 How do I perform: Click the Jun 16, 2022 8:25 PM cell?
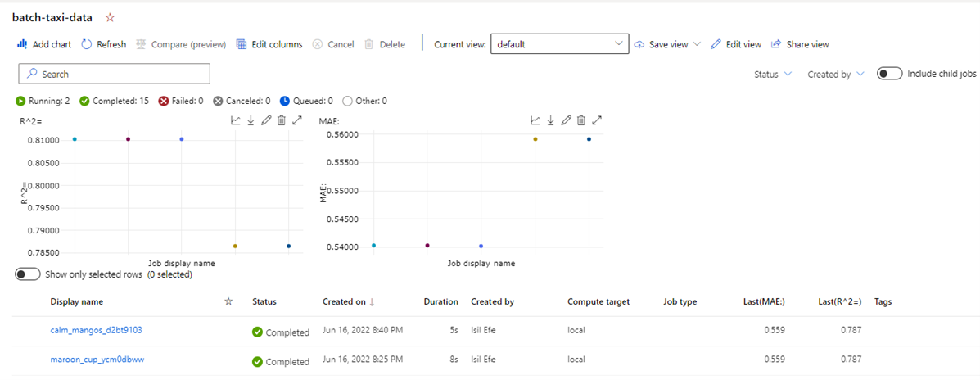point(362,360)
